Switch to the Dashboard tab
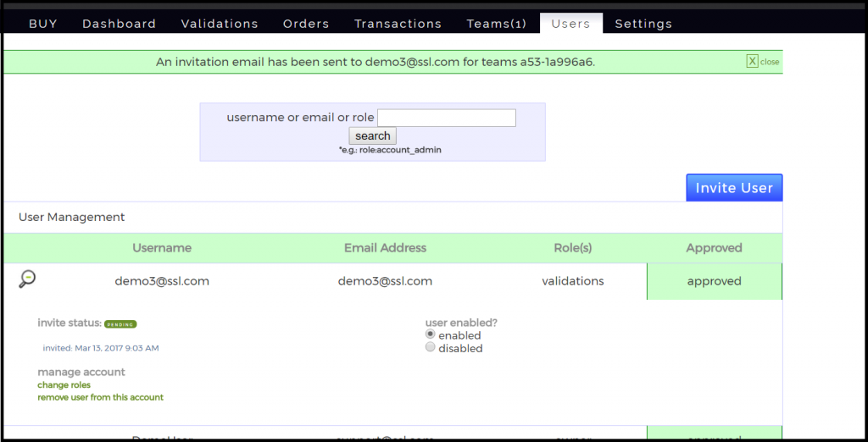This screenshot has width=868, height=442. (x=119, y=24)
